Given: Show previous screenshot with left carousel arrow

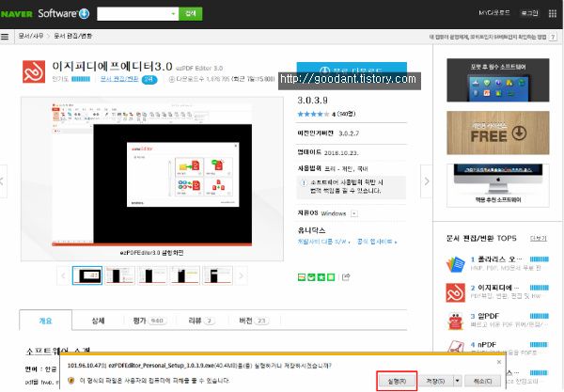Looking at the screenshot, I should coord(3,181).
